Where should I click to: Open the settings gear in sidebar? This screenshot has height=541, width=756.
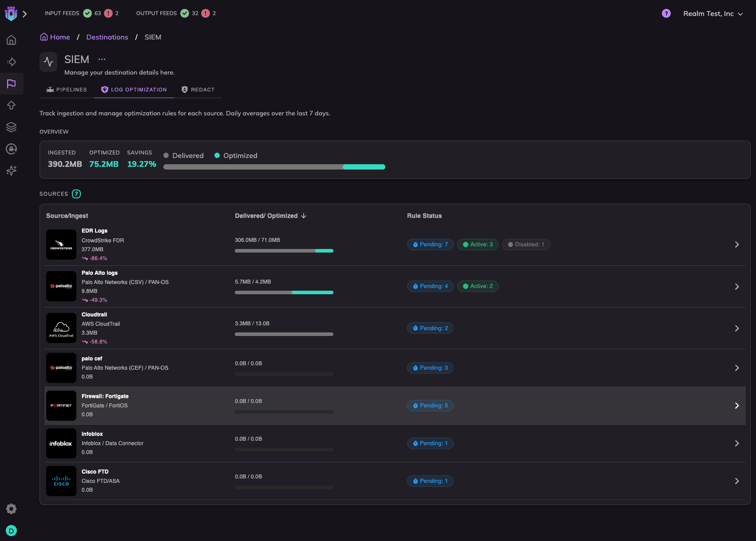click(12, 509)
